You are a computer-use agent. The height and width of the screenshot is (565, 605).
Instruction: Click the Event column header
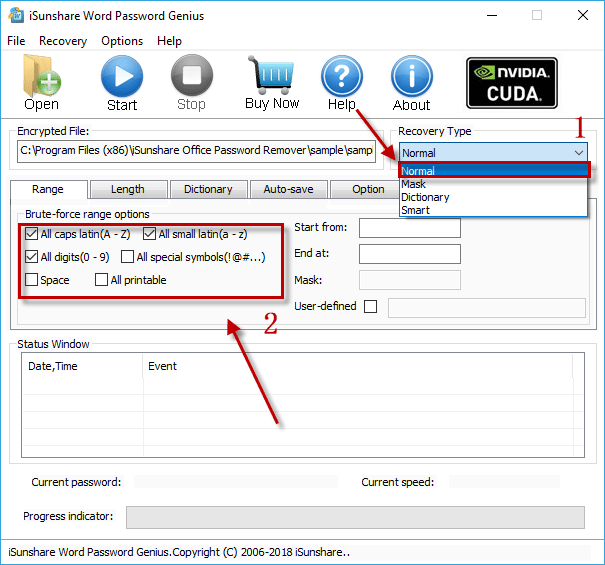coord(358,366)
